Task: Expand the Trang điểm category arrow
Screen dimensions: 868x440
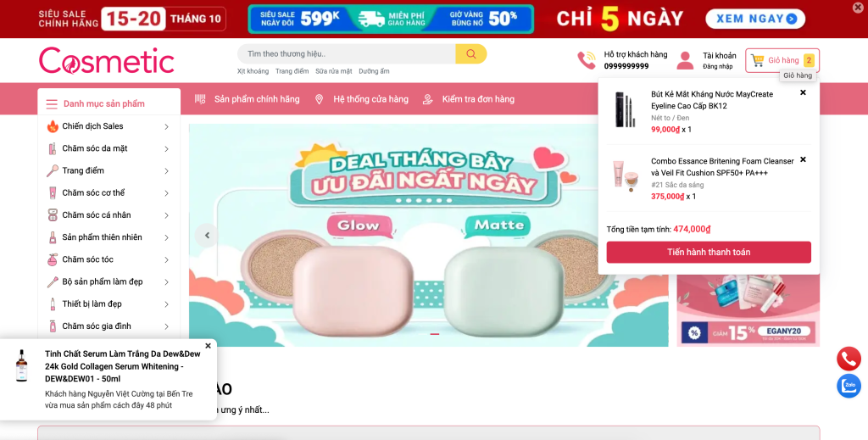Action: (166, 171)
